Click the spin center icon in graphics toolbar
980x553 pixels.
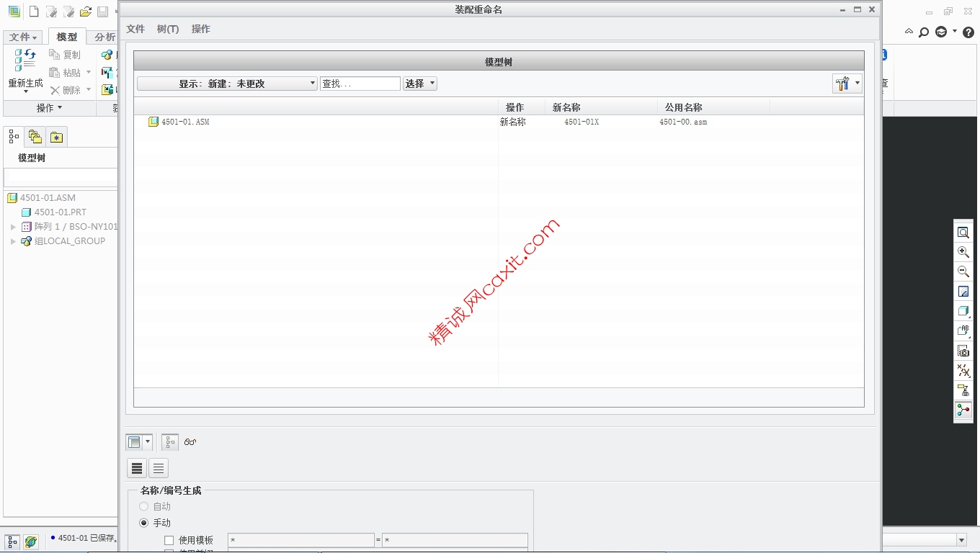(x=963, y=410)
